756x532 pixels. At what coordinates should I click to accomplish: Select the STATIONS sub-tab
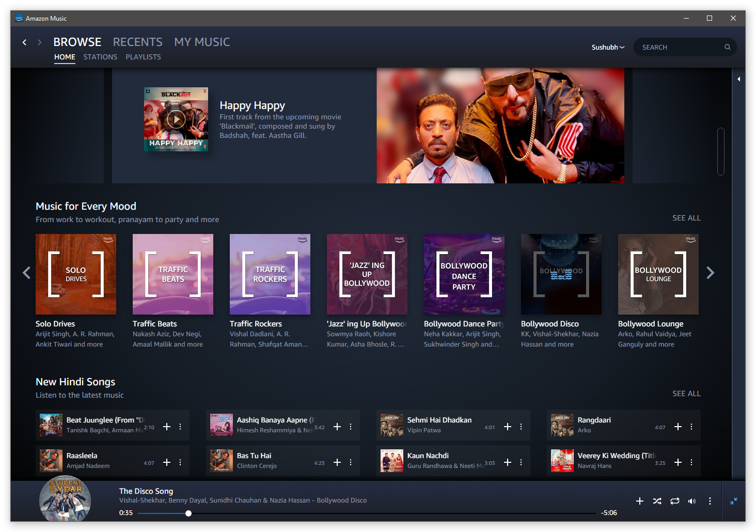click(x=100, y=57)
